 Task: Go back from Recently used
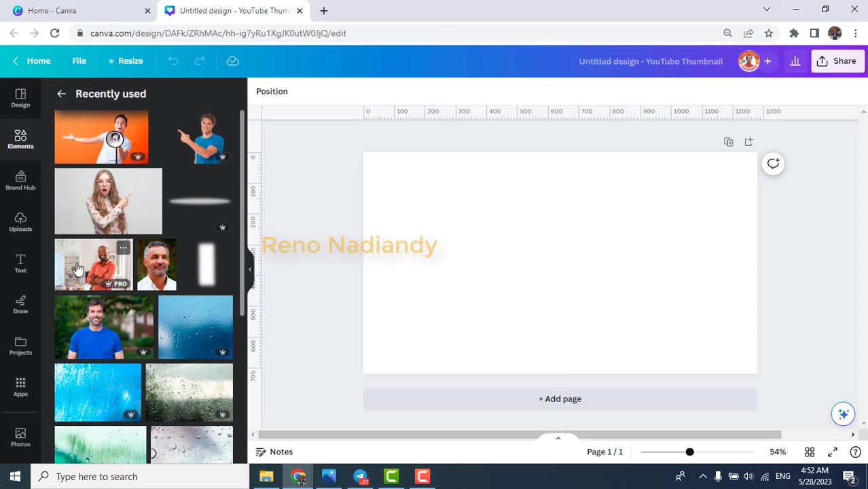point(61,94)
